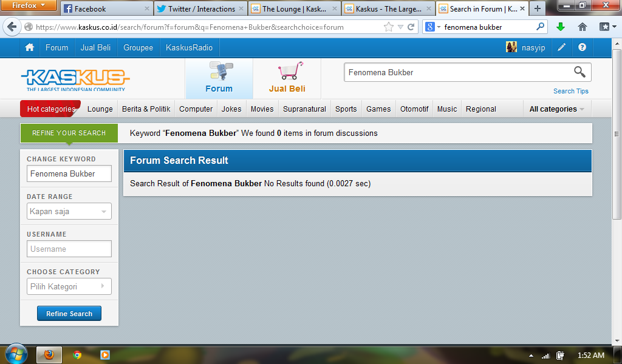Click the browser home button
The image size is (622, 364).
[x=583, y=27]
